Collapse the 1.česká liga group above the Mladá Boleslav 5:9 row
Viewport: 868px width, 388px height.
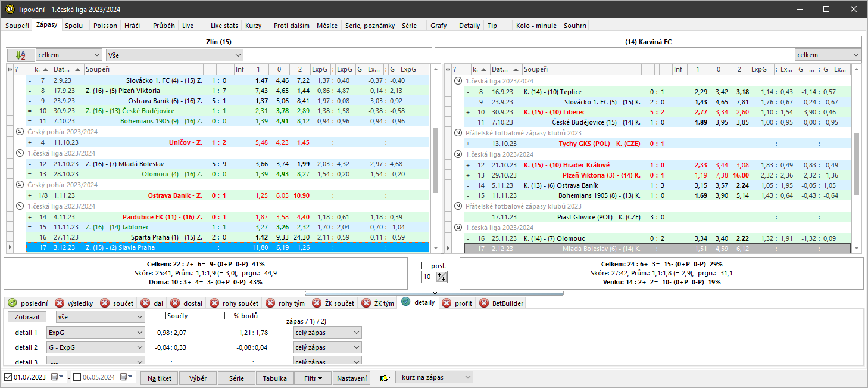coord(19,153)
